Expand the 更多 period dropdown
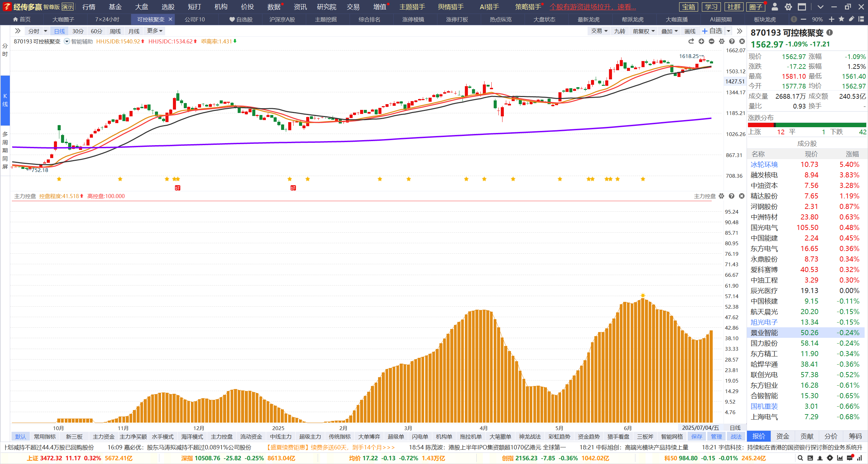The width and height of the screenshot is (868, 464). [x=155, y=31]
